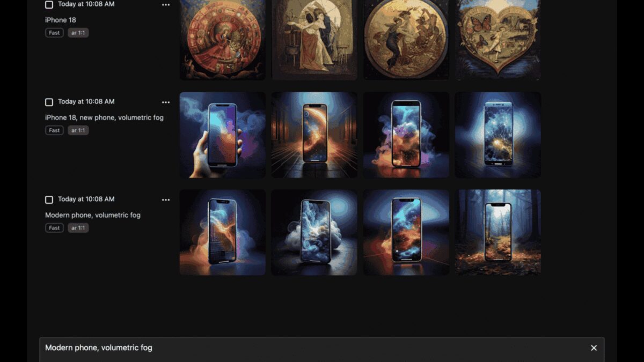Select the checkbox for 'iPhone 18, new phone, volumetric fog'
This screenshot has height=362, width=644.
[x=49, y=102]
